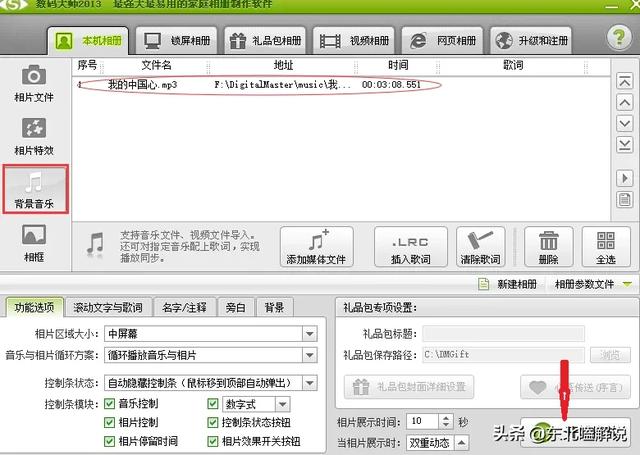Toggle the 相片控制 checkbox

(x=109, y=422)
